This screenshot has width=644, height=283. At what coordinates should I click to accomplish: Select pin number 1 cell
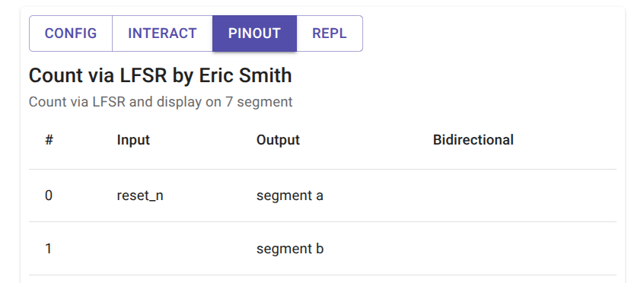pyautogui.click(x=49, y=249)
